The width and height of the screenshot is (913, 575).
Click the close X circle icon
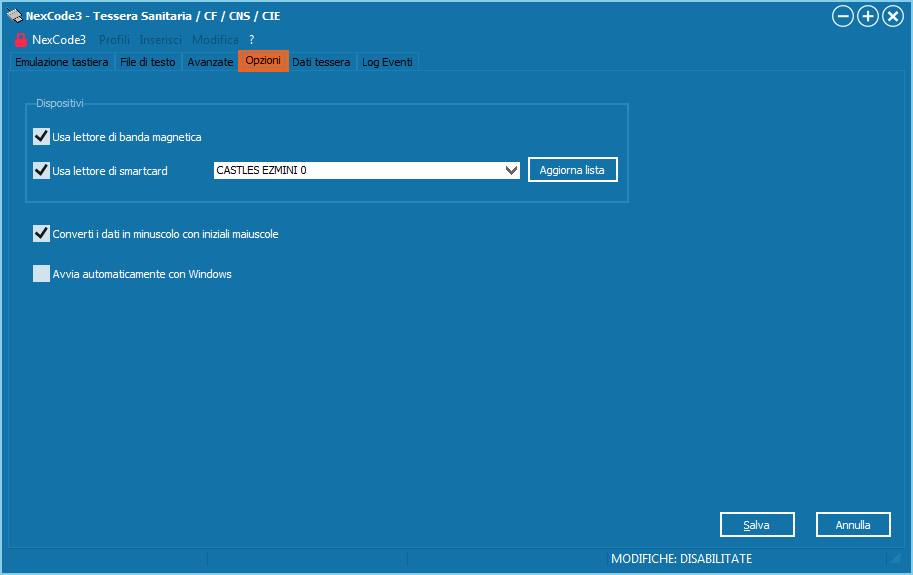pos(892,16)
